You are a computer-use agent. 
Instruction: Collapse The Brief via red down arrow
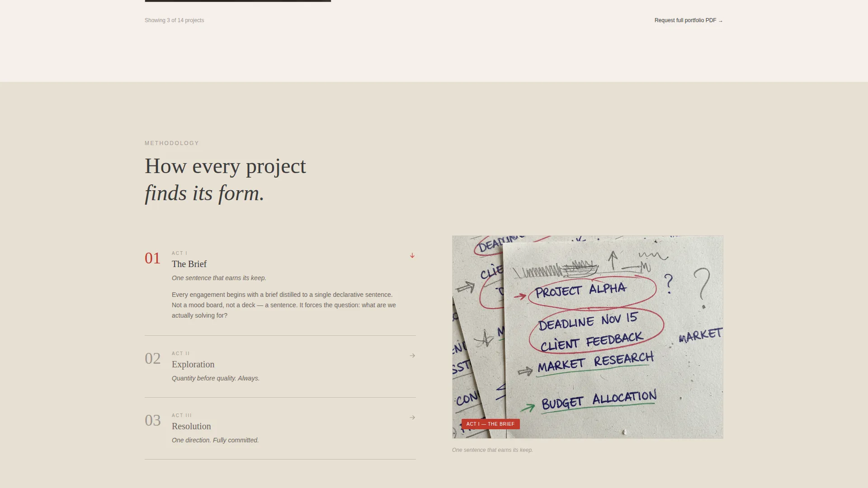(x=412, y=256)
